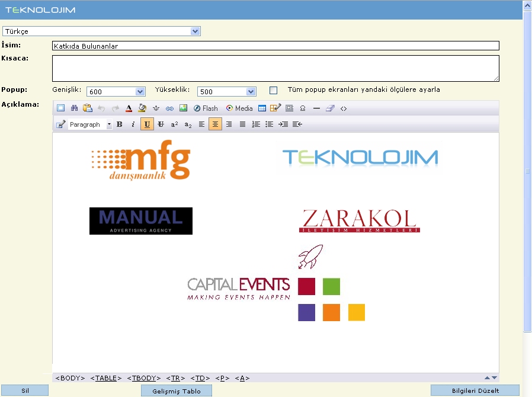The height and width of the screenshot is (397, 532).
Task: Open the Yükseklik height dropdown
Action: pos(227,92)
